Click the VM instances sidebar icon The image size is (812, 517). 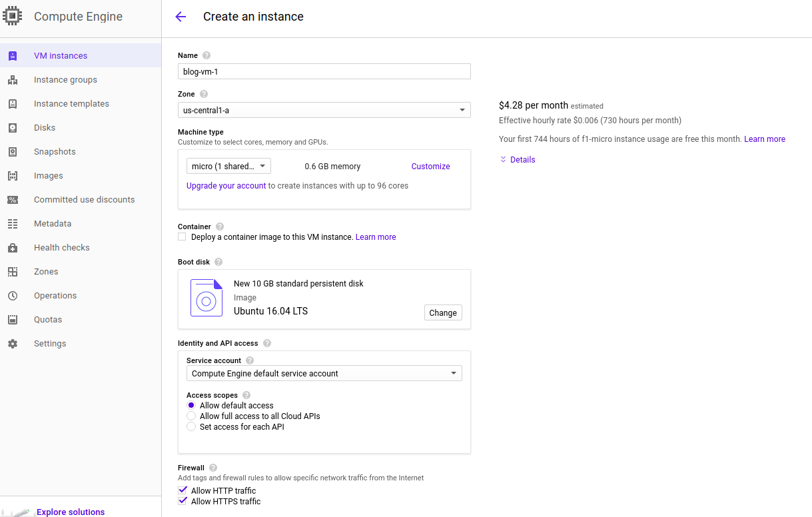point(13,56)
